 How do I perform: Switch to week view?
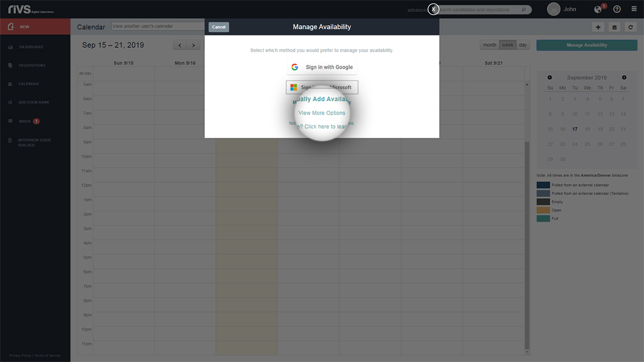508,45
